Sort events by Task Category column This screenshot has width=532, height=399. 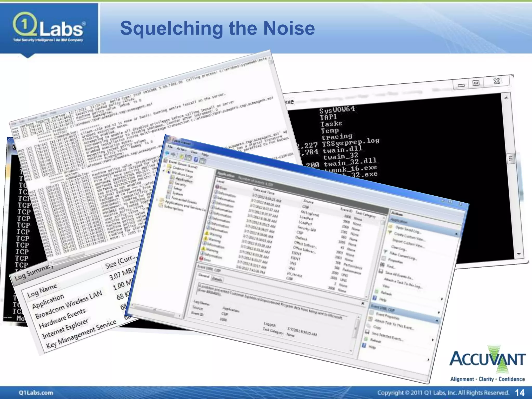coord(365,214)
